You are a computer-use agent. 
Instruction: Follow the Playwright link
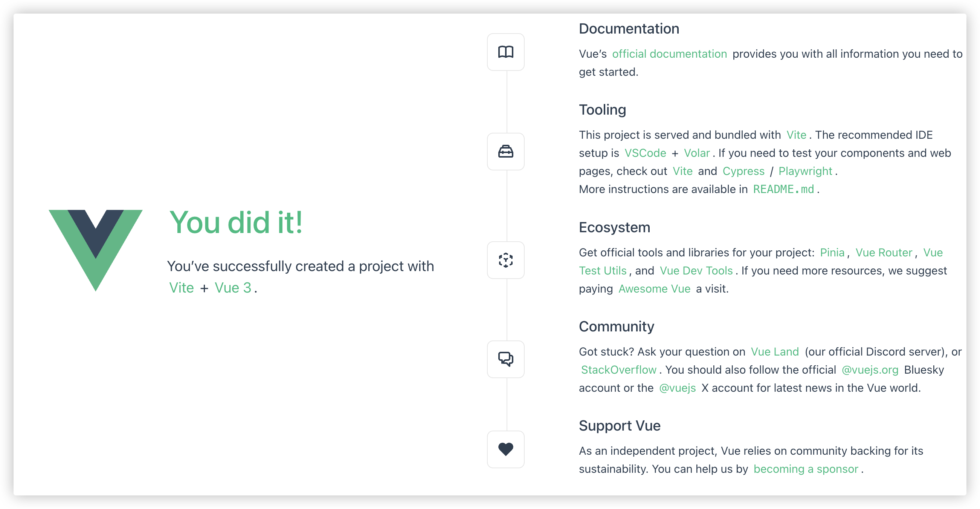805,171
